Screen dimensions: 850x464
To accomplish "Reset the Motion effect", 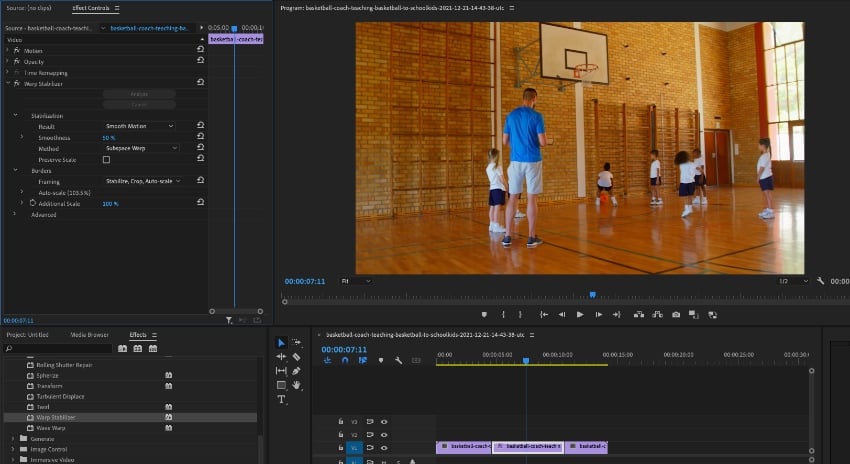I will [x=200, y=49].
